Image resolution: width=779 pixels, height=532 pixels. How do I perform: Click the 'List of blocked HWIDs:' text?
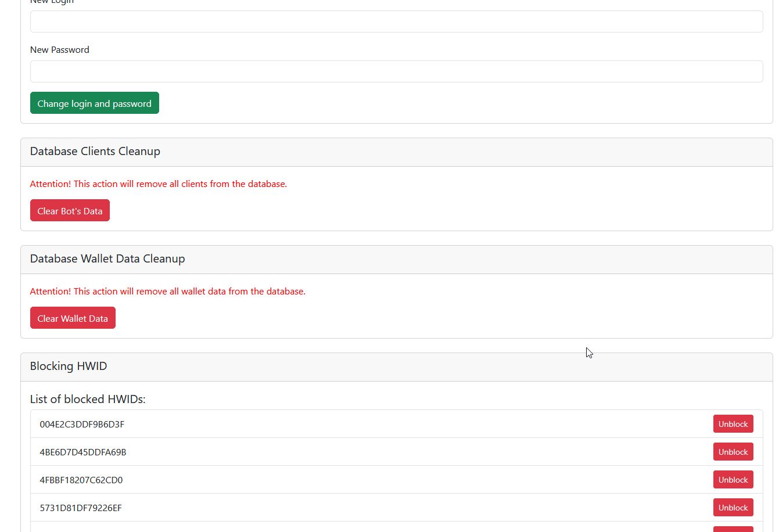tap(88, 399)
